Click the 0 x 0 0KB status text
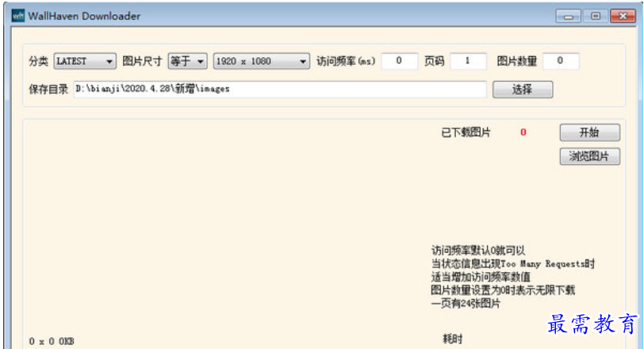This screenshot has width=644, height=349. coord(52,341)
